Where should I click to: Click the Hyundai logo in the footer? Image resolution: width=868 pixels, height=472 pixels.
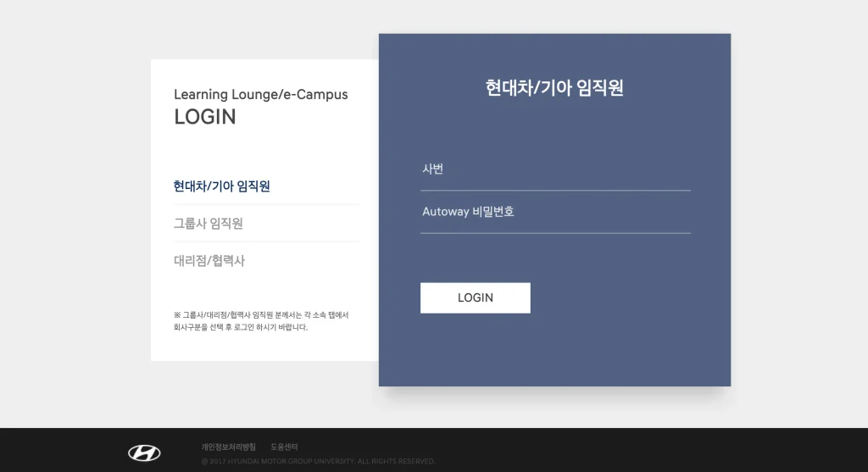[x=144, y=453]
